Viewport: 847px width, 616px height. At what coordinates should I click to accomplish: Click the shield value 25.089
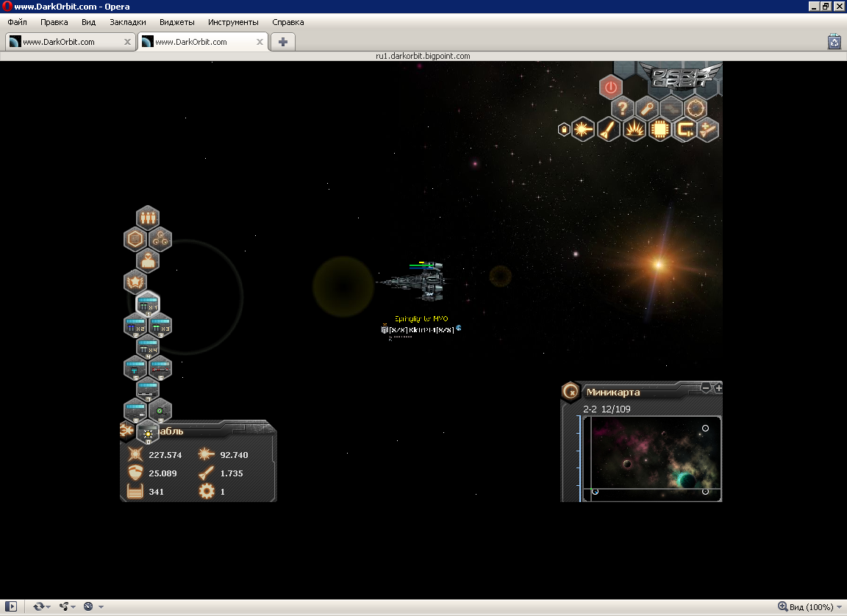(162, 473)
